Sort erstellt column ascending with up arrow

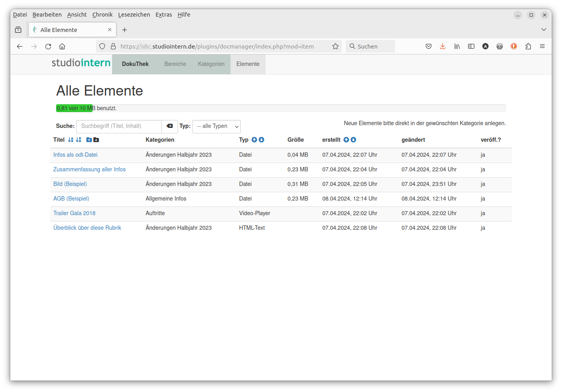click(x=346, y=140)
